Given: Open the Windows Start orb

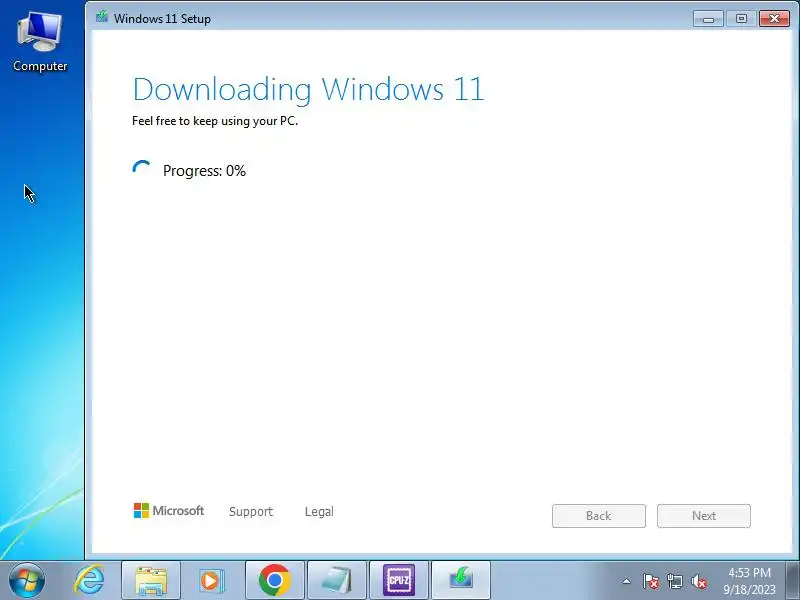Looking at the screenshot, I should [27, 580].
